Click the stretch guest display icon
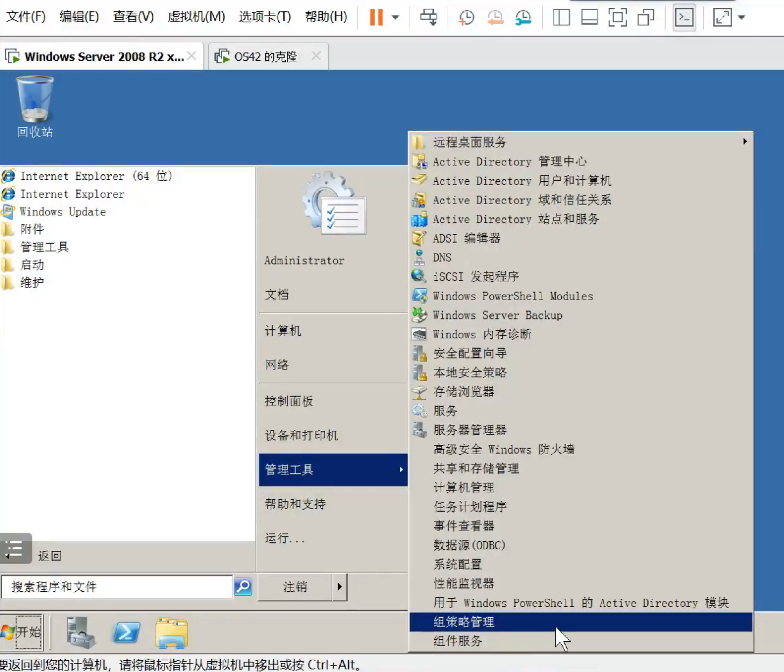The image size is (784, 672). [722, 17]
